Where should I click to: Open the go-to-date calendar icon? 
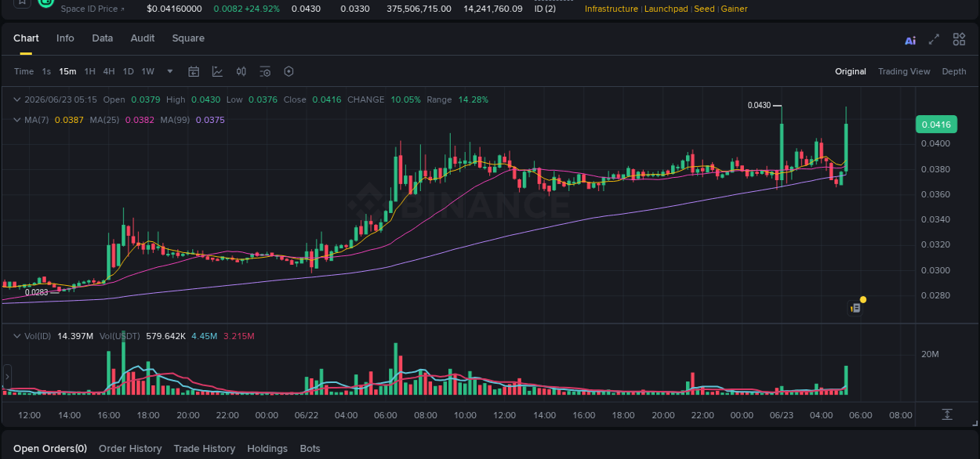tap(194, 71)
